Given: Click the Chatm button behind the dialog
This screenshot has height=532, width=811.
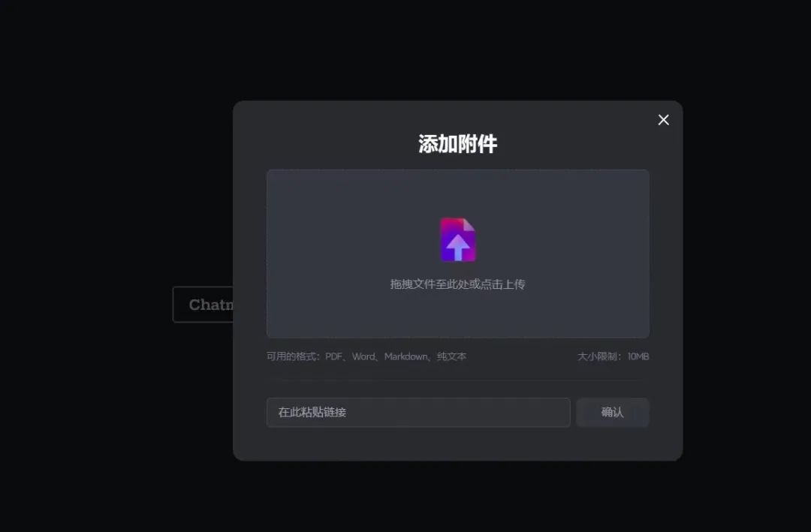Looking at the screenshot, I should click(203, 305).
